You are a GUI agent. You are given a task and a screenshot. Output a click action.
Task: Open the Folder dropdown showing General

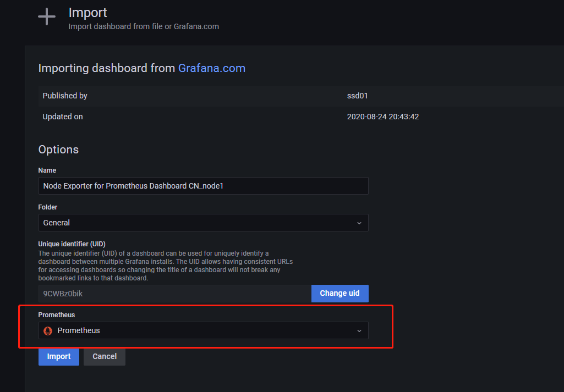tap(203, 223)
